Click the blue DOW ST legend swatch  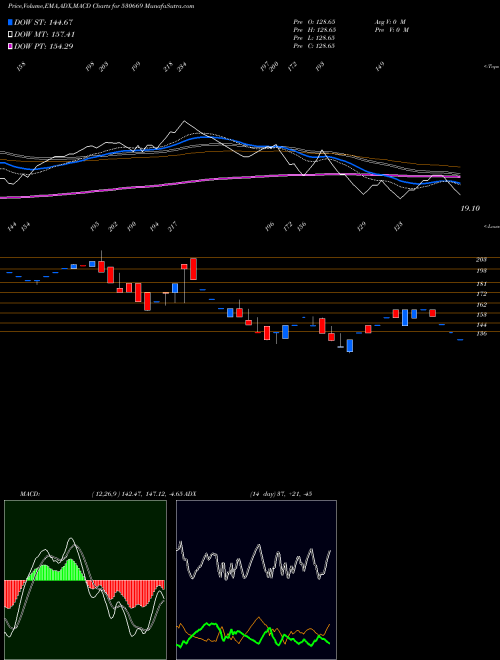pyautogui.click(x=10, y=22)
